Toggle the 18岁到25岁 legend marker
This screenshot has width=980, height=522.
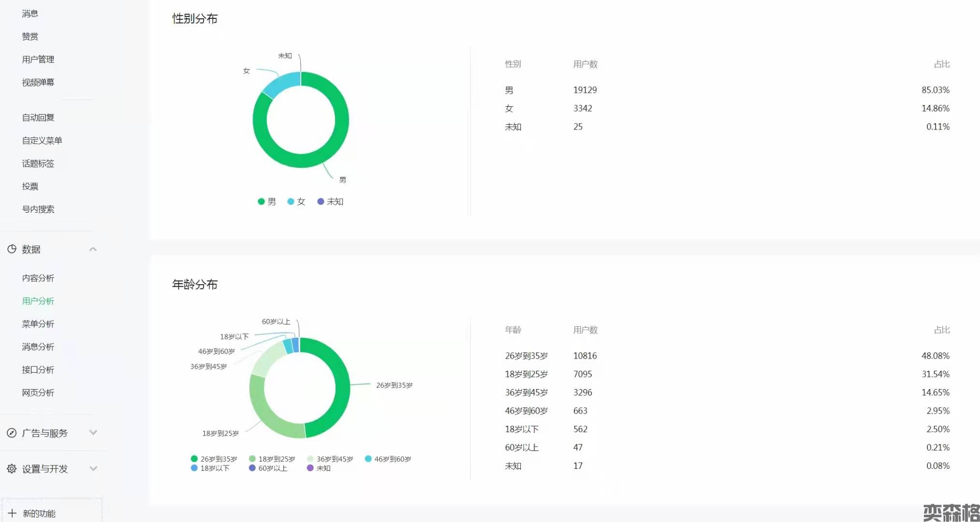click(252, 459)
